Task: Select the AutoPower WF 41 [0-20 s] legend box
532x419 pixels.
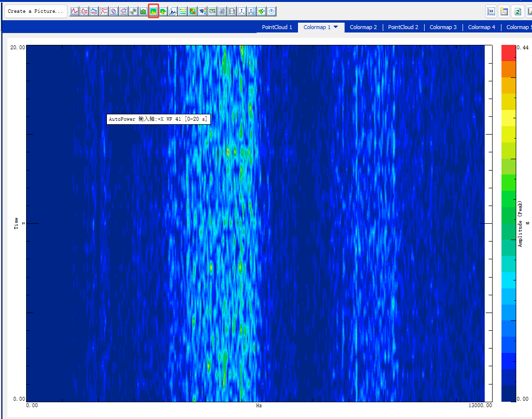Action: [159, 119]
